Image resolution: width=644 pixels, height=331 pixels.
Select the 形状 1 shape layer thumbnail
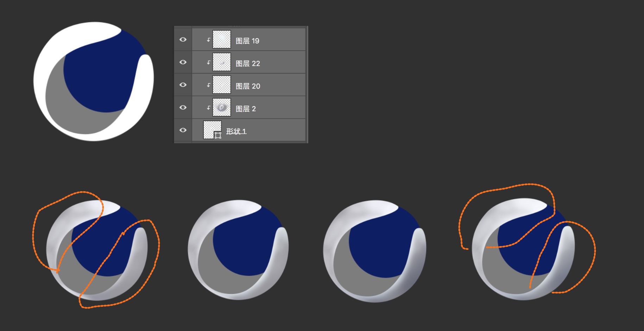click(213, 130)
